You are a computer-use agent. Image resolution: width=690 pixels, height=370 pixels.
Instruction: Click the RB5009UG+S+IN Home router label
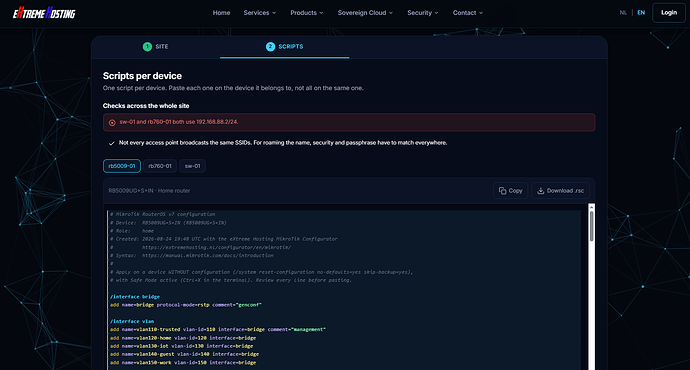[x=149, y=190]
